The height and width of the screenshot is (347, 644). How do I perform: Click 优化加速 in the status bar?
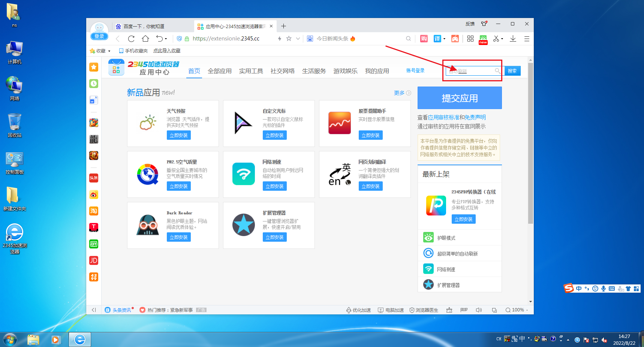pos(358,310)
